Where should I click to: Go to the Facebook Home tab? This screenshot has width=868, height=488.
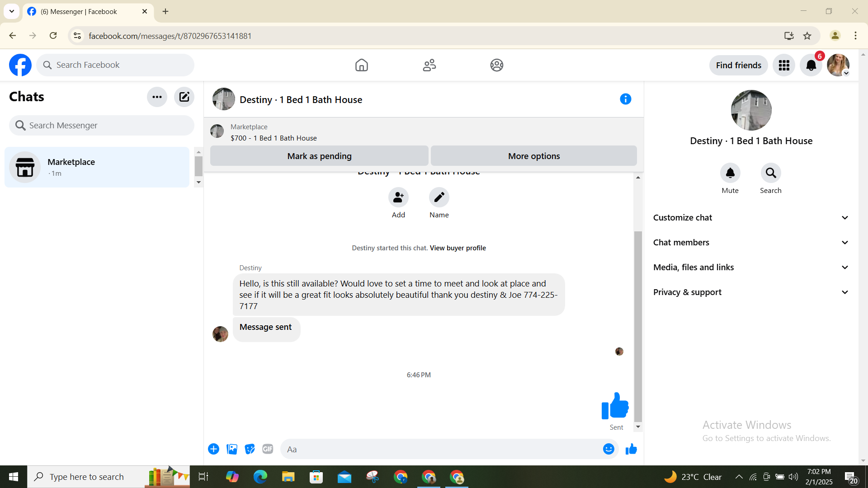point(361,65)
